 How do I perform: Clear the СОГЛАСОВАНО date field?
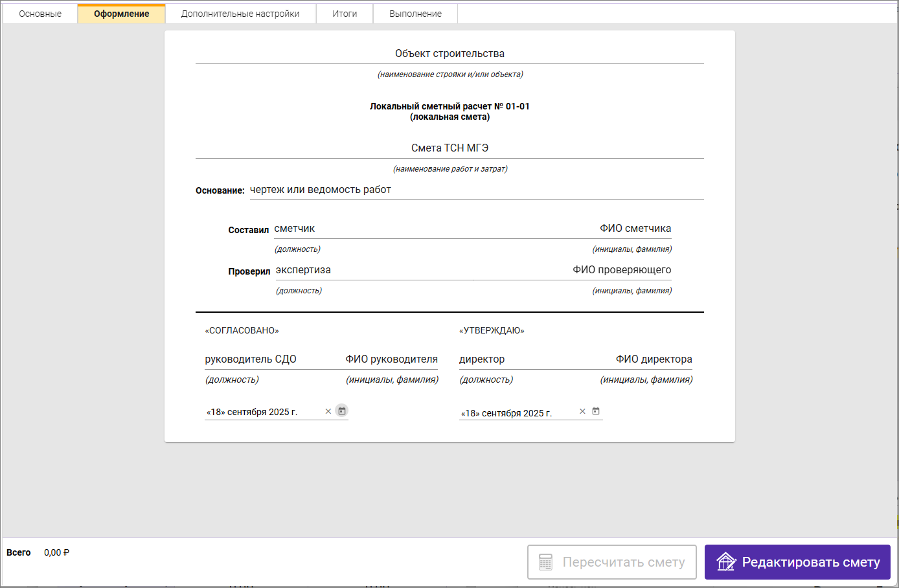tap(328, 411)
